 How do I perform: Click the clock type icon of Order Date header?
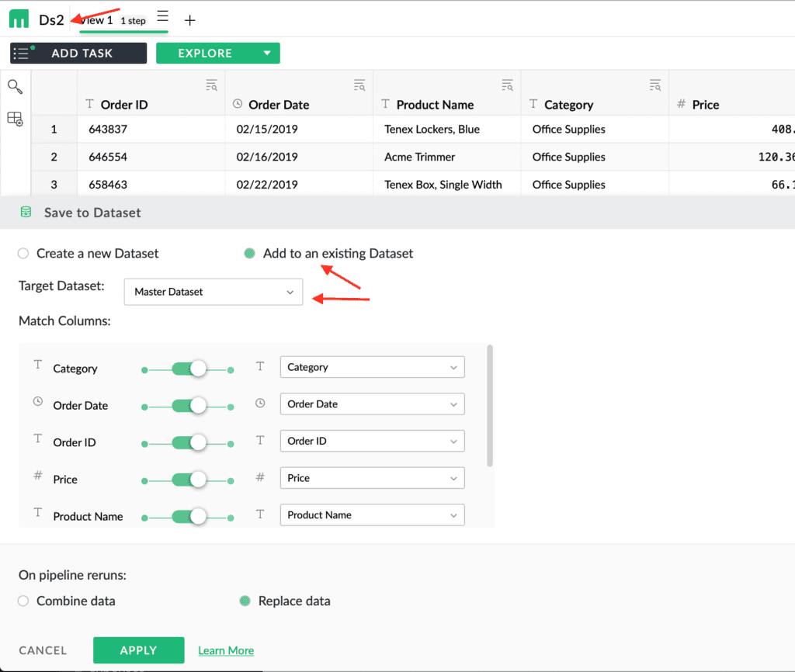pyautogui.click(x=238, y=104)
